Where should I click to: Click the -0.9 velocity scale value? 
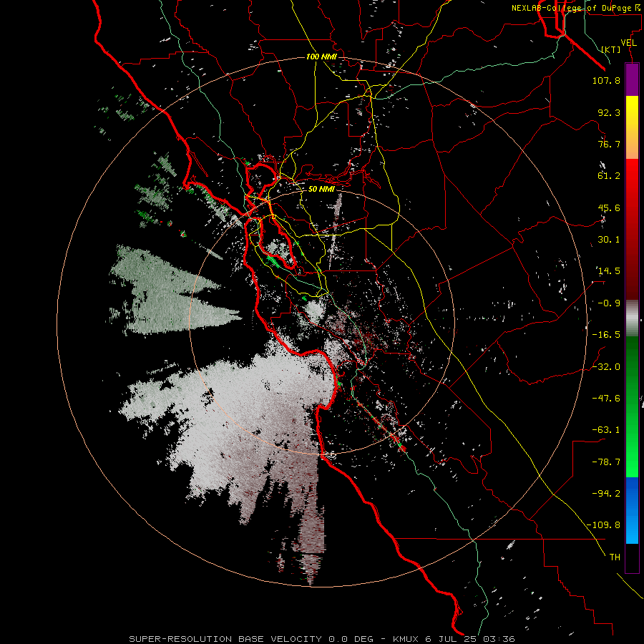tap(609, 303)
